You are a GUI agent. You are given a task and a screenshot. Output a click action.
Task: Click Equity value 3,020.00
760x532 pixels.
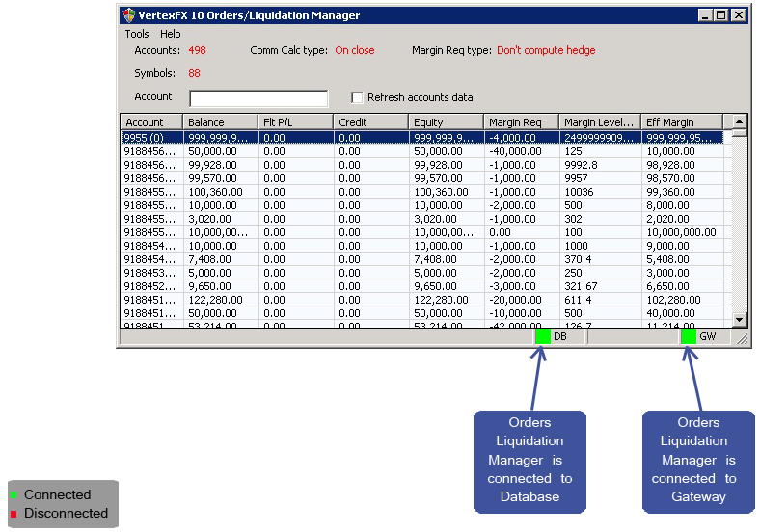click(435, 219)
